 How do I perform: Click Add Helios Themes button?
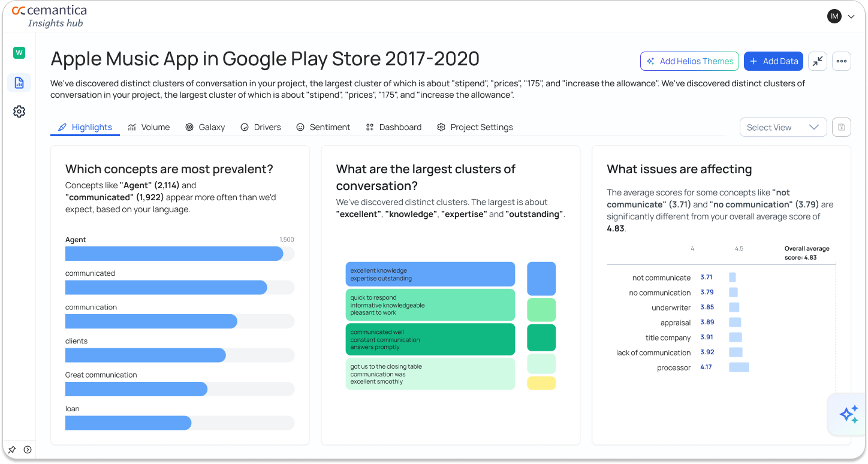point(689,61)
